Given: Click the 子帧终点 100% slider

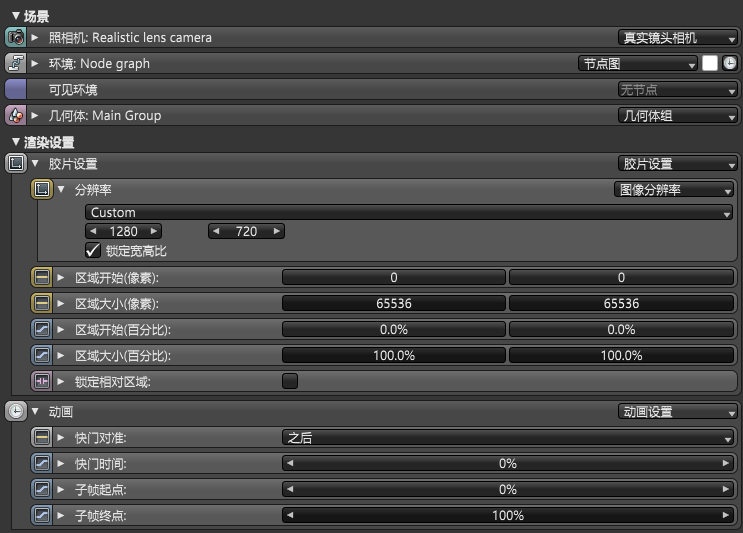Looking at the screenshot, I should [508, 516].
